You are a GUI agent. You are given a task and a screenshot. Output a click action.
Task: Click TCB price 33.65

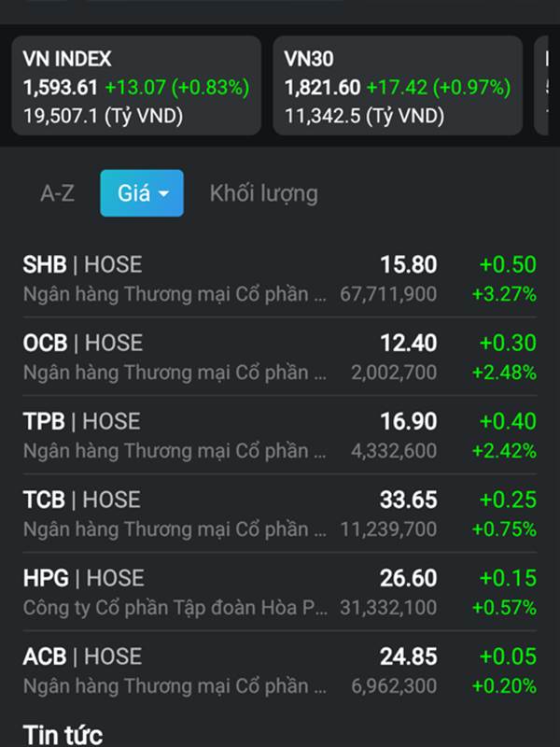click(408, 500)
